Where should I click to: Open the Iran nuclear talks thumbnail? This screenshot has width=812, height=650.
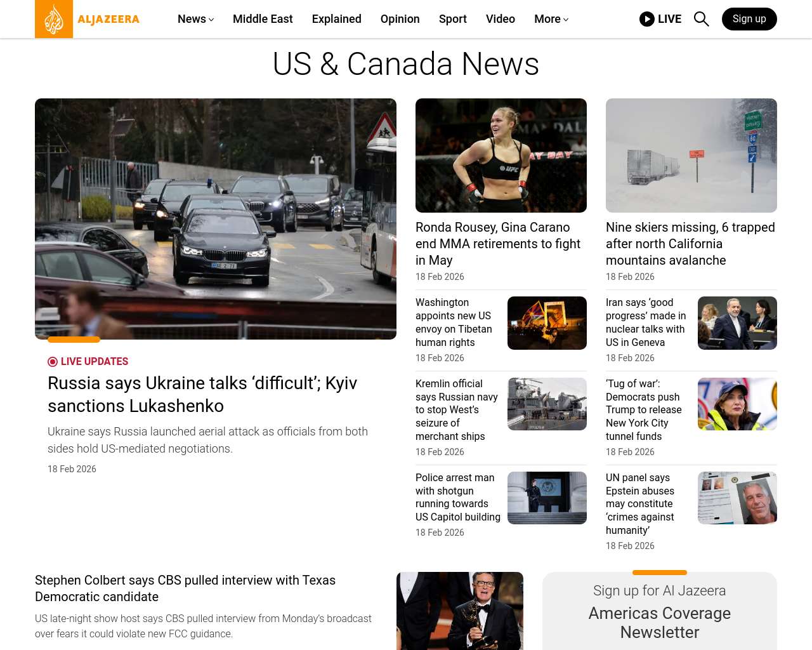[737, 323]
